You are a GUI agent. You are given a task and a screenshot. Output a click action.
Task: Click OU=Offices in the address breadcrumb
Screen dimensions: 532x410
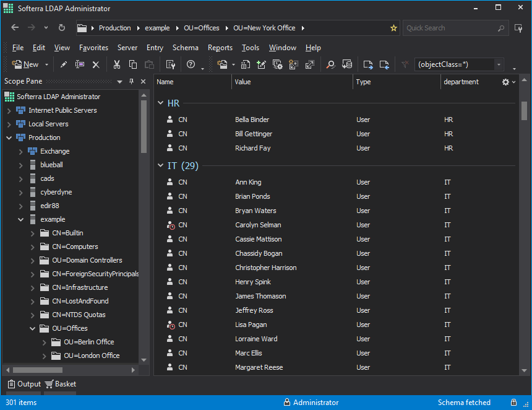pyautogui.click(x=202, y=28)
